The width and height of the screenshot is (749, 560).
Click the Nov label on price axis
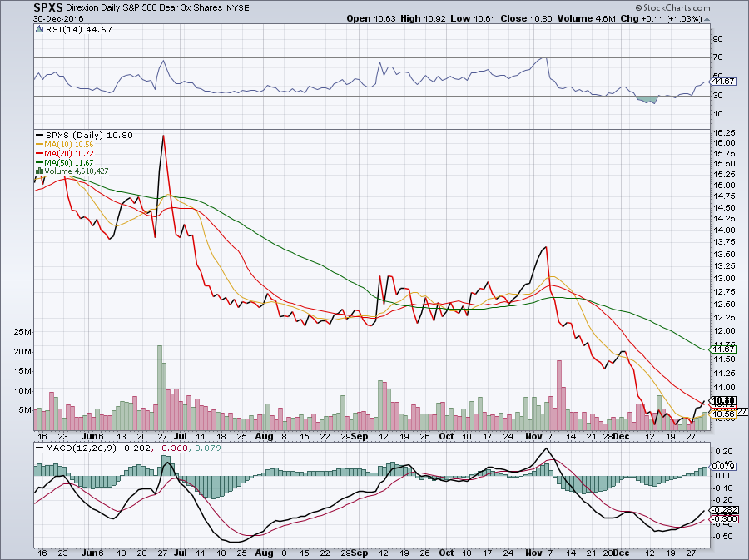pos(530,435)
